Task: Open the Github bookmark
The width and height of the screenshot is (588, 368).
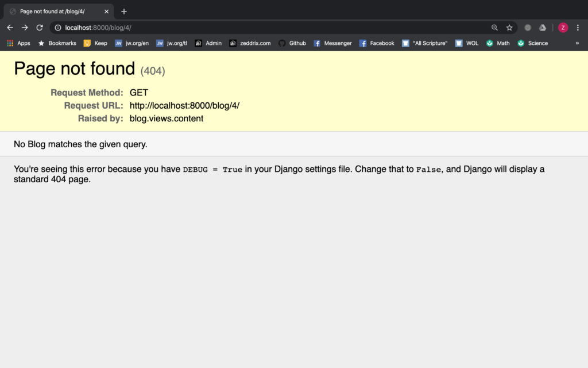Action: tap(292, 43)
